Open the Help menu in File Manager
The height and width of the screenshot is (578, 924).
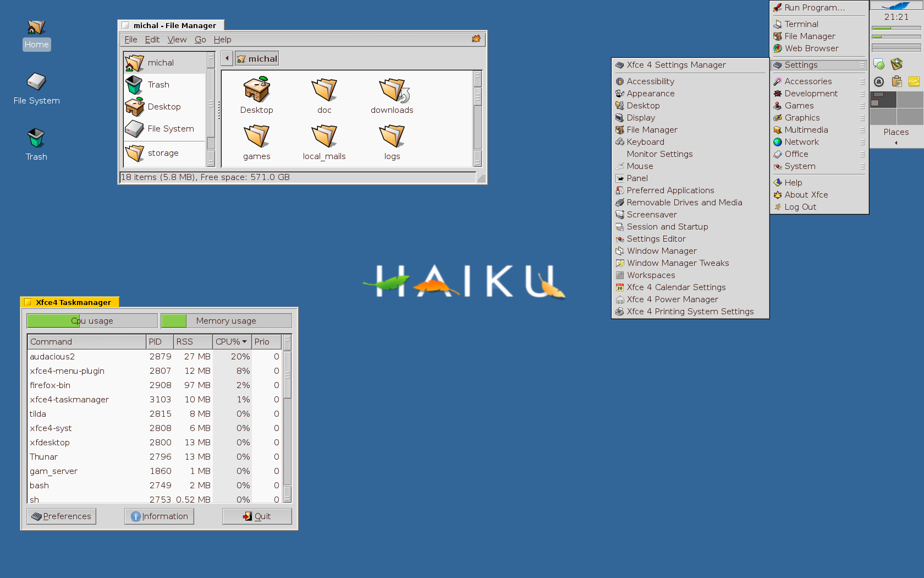coord(223,40)
